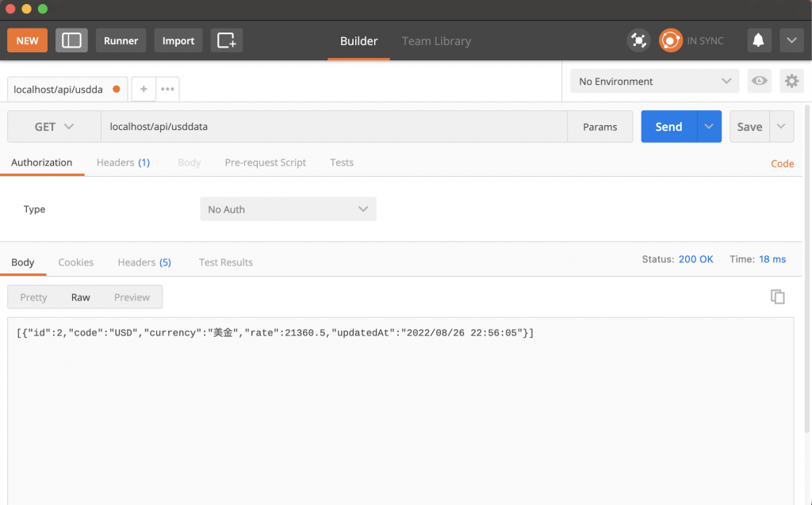Click the proxy capture satellite icon

638,40
